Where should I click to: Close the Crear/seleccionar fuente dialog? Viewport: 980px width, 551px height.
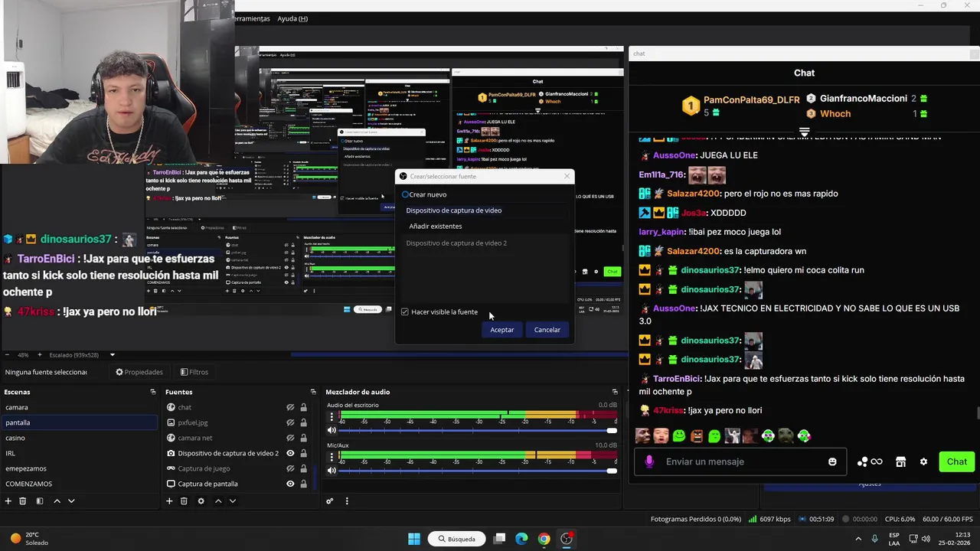(567, 176)
